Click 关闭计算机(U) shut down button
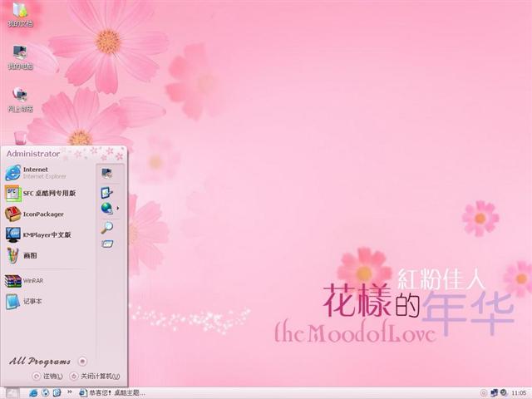The width and height of the screenshot is (532, 399). click(95, 377)
